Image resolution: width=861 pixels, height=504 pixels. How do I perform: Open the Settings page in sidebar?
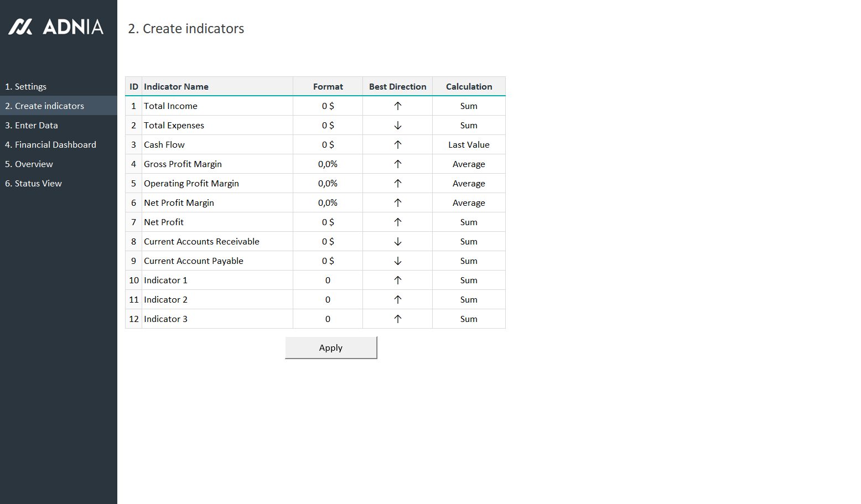(26, 87)
